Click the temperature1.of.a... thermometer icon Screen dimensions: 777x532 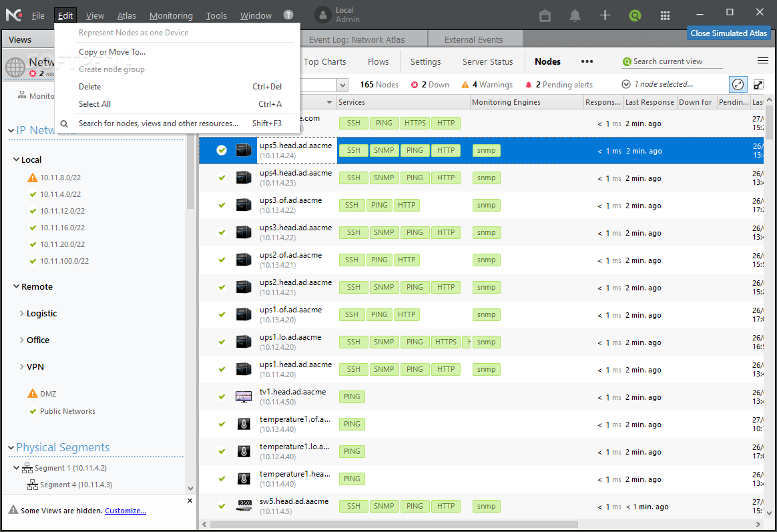point(243,424)
